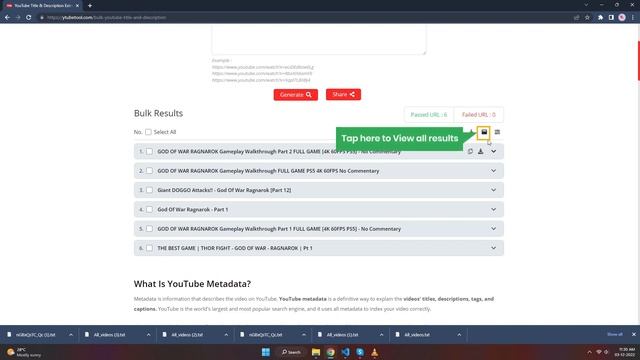Viewport: 640px width, 360px height.
Task: Close the downloads bar
Action: [x=633, y=334]
